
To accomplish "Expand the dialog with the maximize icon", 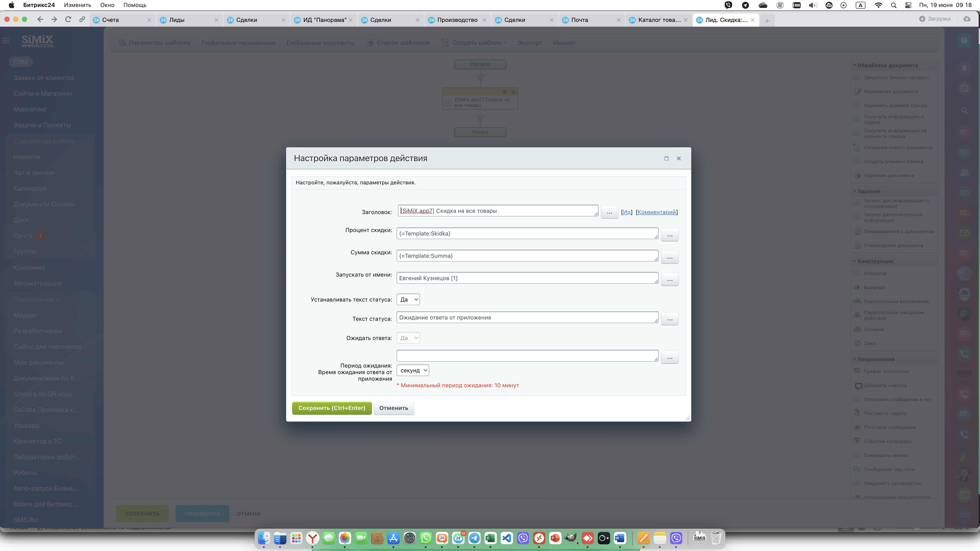I will click(x=666, y=159).
